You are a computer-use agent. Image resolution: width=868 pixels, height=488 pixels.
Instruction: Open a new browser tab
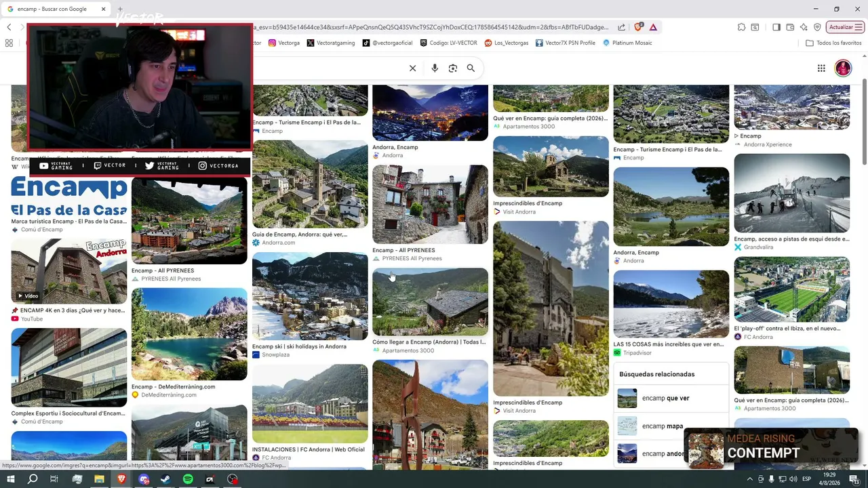pos(120,9)
